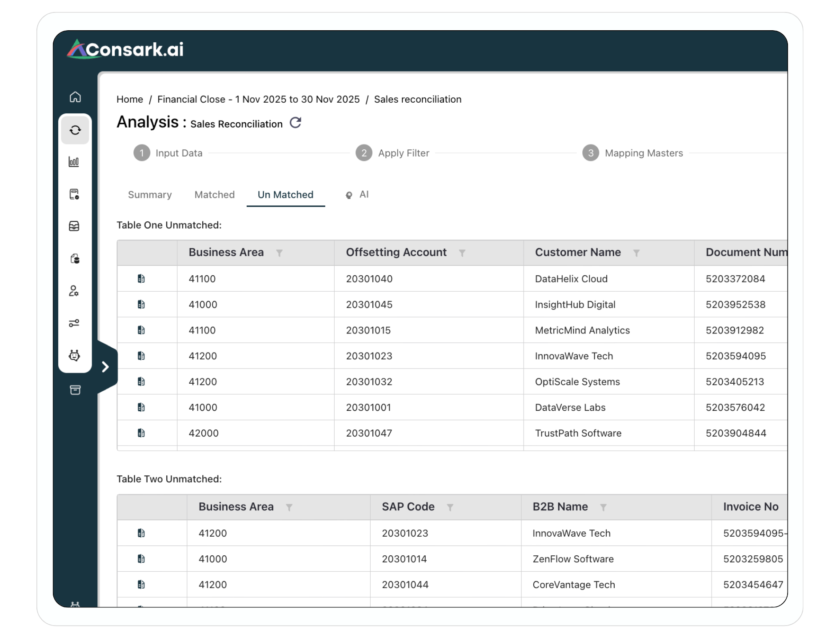Screen dimensions: 840x638
Task: Open the bar chart analytics sidebar icon
Action: coord(74,162)
